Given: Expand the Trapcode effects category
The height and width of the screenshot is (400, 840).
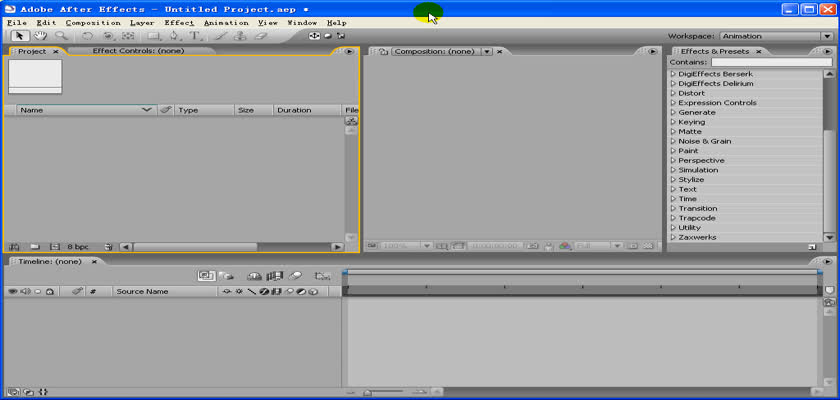Looking at the screenshot, I should (x=673, y=218).
